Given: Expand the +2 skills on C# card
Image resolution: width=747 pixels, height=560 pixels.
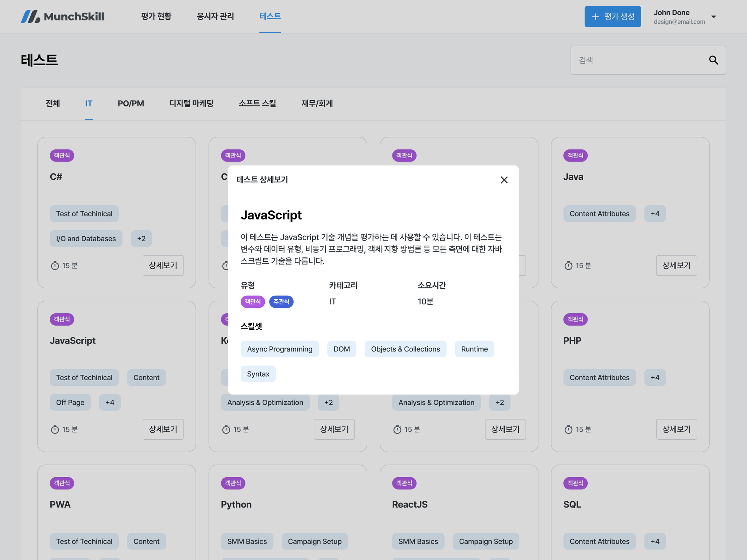Looking at the screenshot, I should point(141,238).
